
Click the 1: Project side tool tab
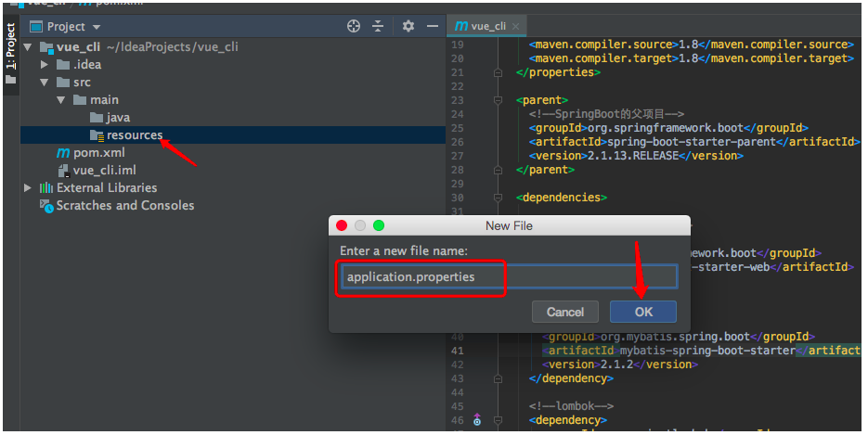[10, 54]
